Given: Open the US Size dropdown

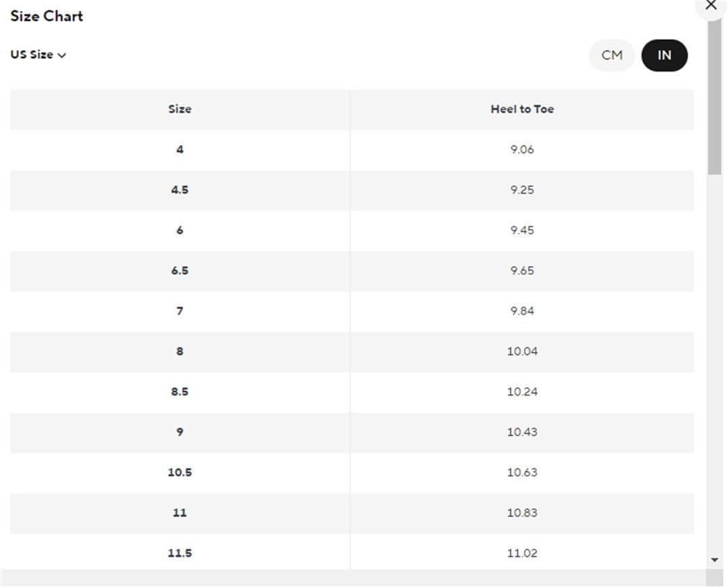Looking at the screenshot, I should click(38, 55).
